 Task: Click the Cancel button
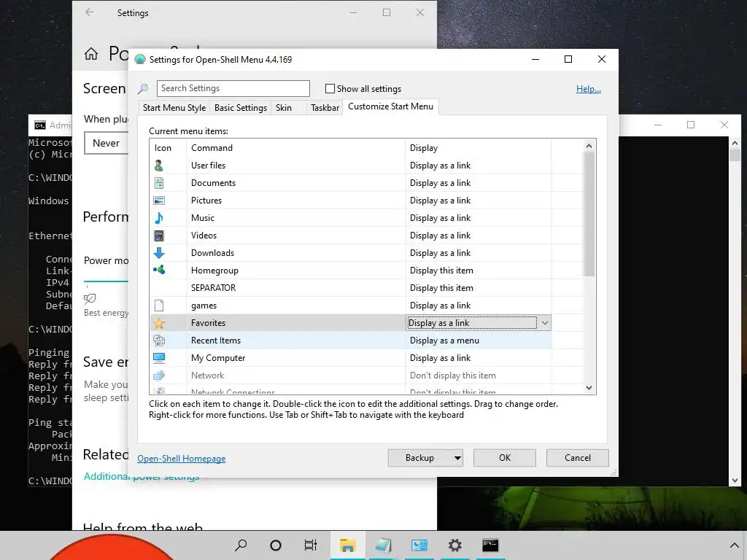click(x=578, y=458)
